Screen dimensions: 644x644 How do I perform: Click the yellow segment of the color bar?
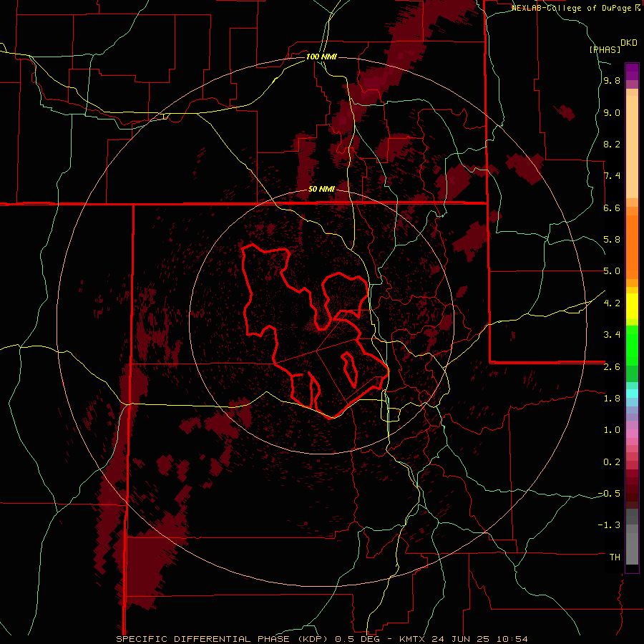pyautogui.click(x=632, y=306)
